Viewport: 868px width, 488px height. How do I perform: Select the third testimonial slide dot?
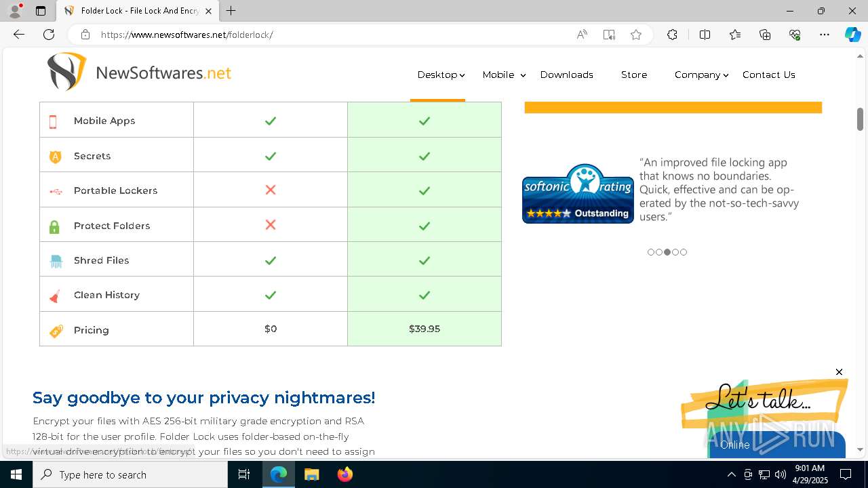coord(667,252)
